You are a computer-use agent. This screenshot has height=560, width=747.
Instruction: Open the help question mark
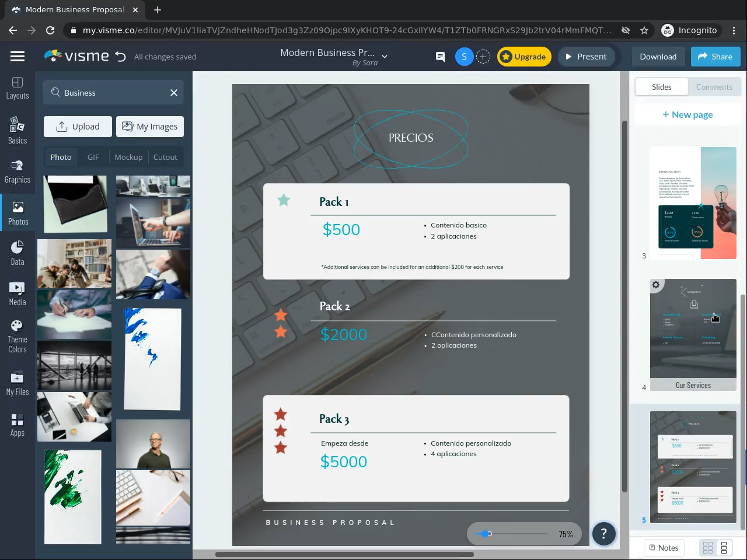point(604,533)
